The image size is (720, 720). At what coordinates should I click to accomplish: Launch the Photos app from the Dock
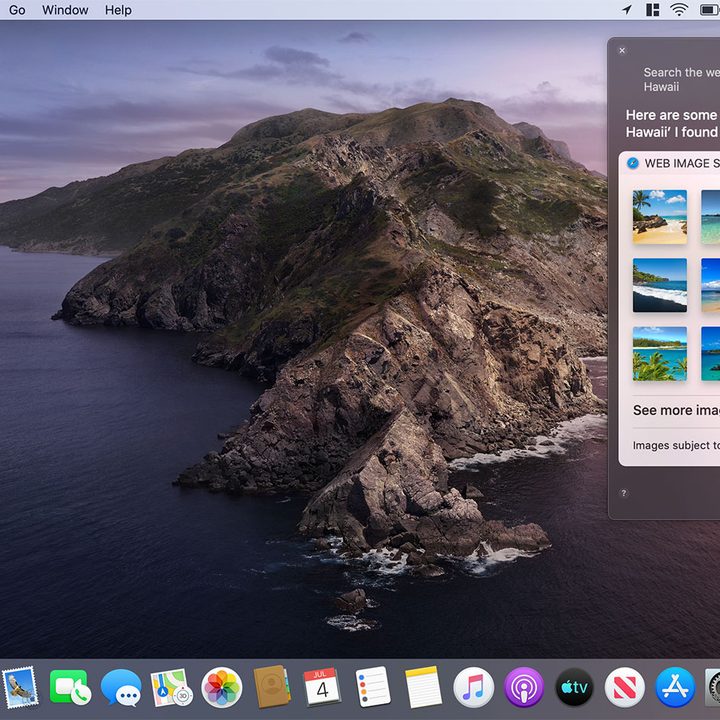[x=222, y=687]
